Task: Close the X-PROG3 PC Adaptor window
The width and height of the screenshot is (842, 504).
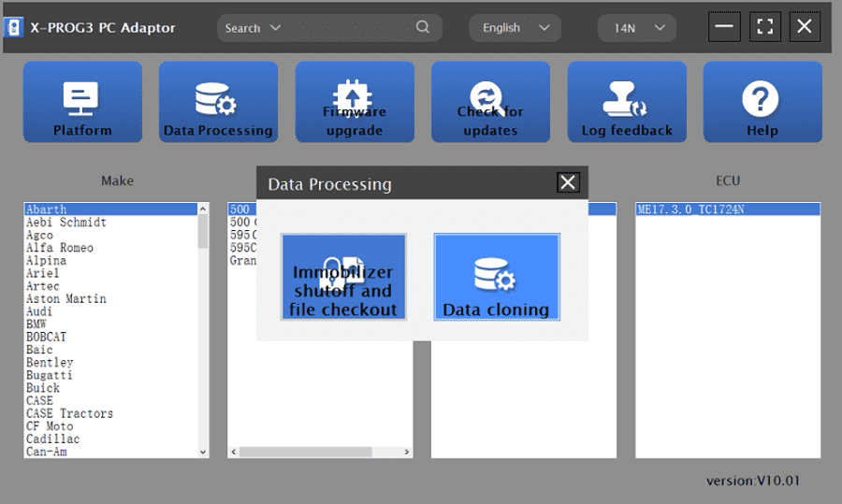Action: pyautogui.click(x=805, y=26)
